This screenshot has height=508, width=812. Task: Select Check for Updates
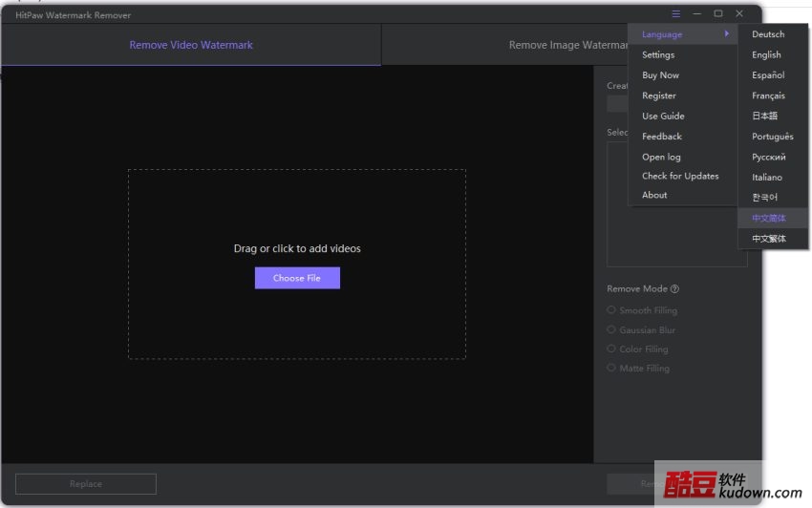click(x=682, y=176)
